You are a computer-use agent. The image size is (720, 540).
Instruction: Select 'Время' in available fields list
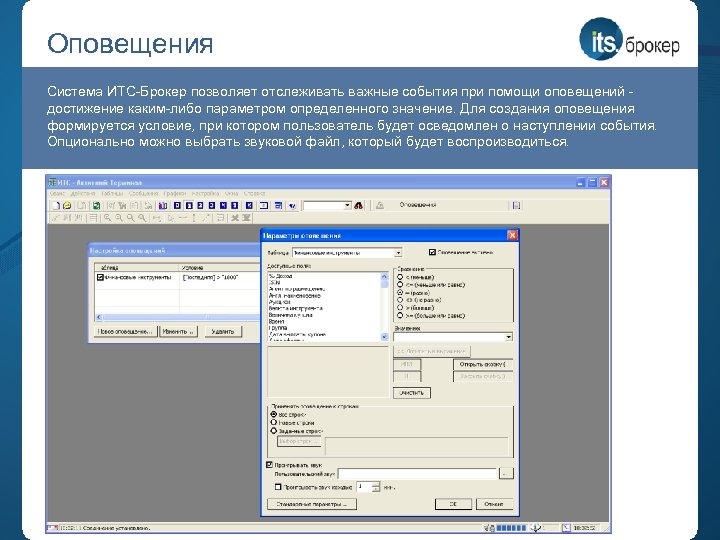[x=276, y=321]
